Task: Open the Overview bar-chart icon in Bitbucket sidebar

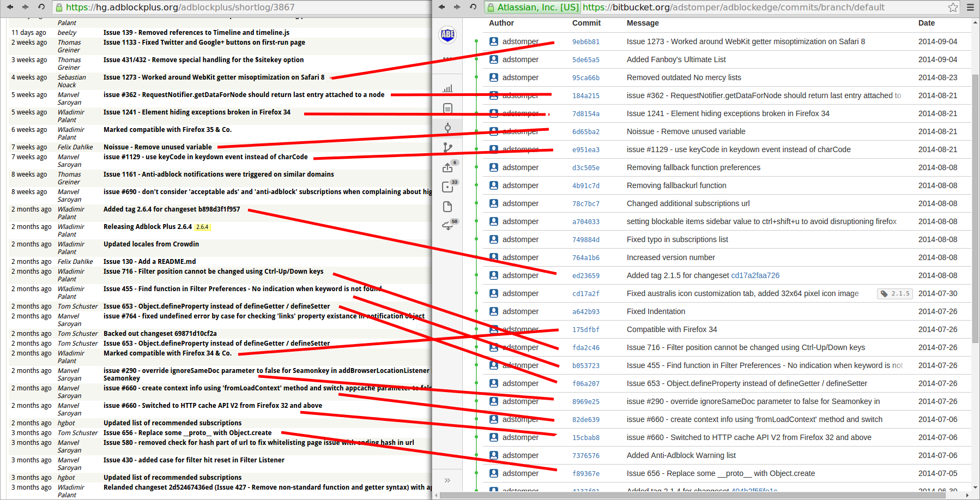Action: [x=447, y=88]
